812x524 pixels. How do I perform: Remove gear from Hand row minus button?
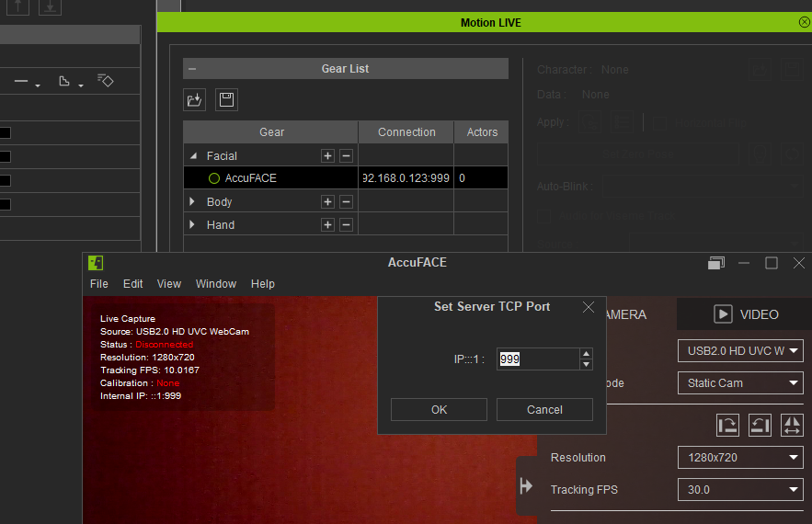(x=347, y=224)
